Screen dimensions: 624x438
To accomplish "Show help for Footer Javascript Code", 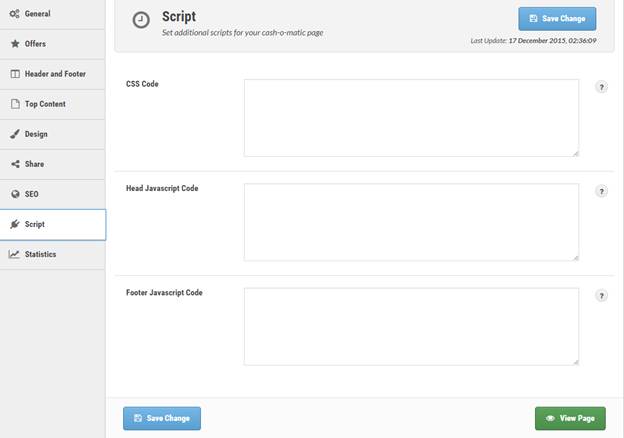I will click(x=601, y=296).
